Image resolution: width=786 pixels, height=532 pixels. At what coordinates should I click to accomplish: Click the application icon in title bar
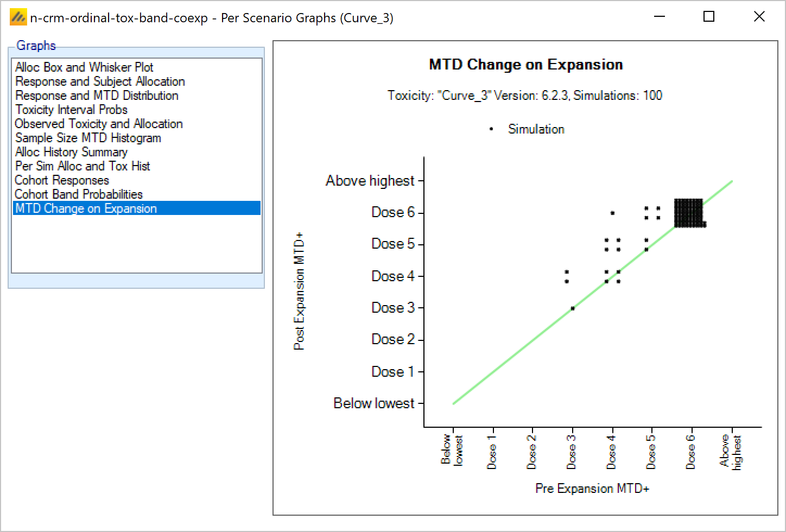point(18,18)
